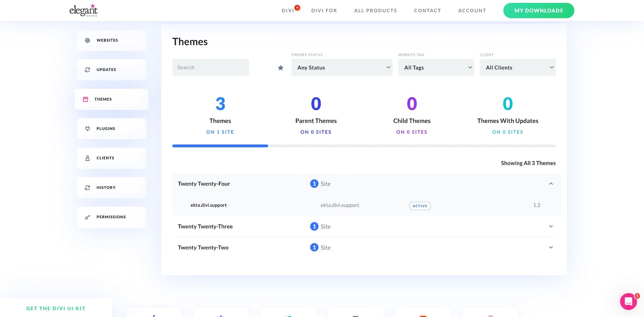Open the Websites sidebar label

click(107, 40)
